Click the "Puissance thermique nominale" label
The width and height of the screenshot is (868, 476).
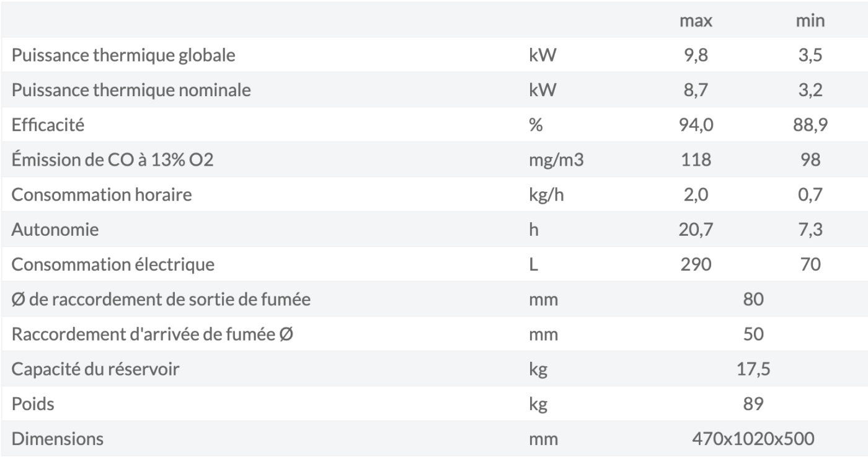pos(131,90)
